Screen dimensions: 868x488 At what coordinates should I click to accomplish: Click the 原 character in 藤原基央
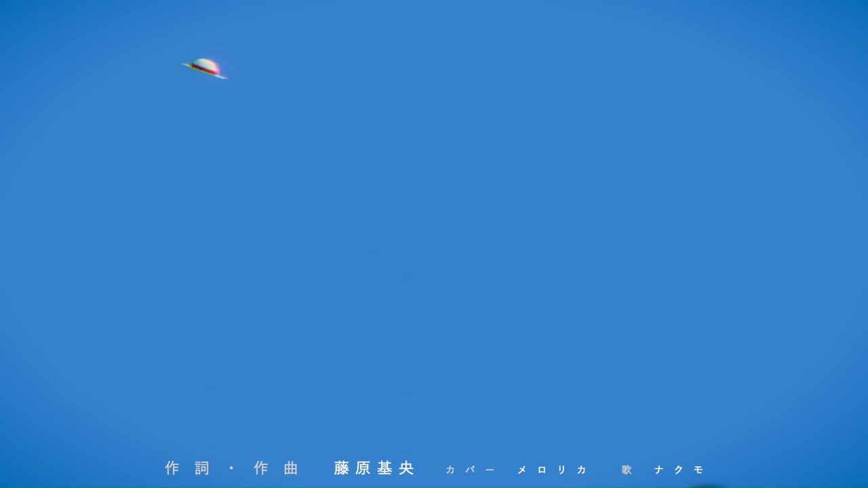pos(363,468)
